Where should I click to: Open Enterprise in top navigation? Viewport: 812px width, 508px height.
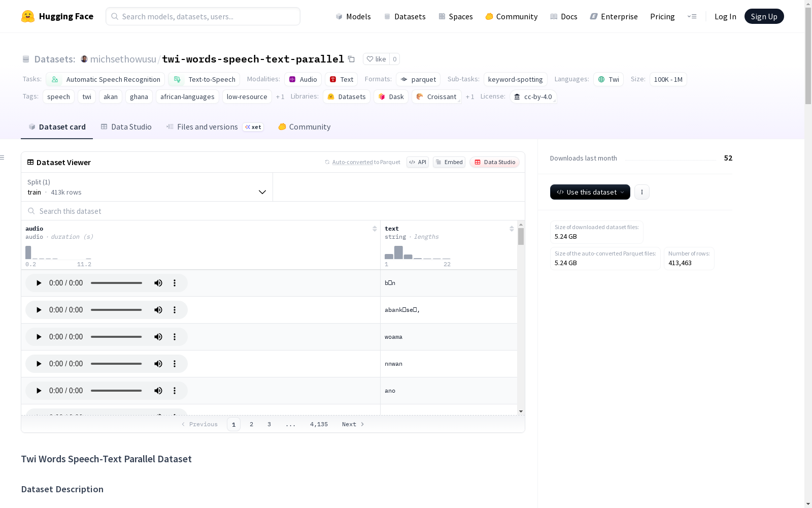[x=614, y=16]
